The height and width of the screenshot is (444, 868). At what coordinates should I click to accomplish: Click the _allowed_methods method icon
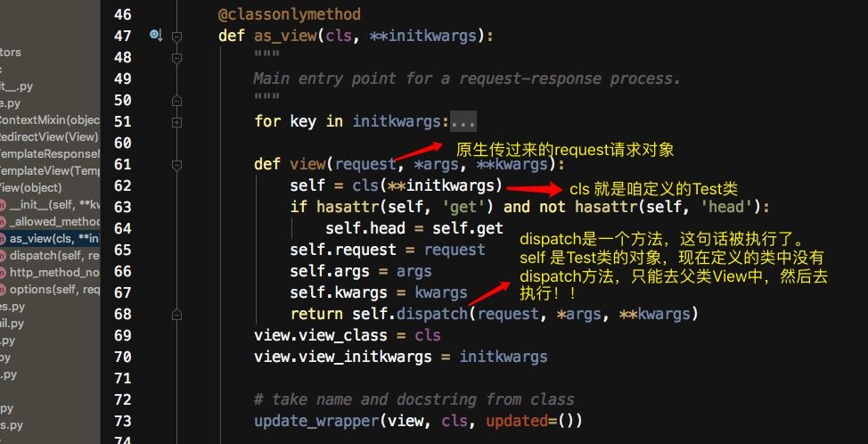2,222
